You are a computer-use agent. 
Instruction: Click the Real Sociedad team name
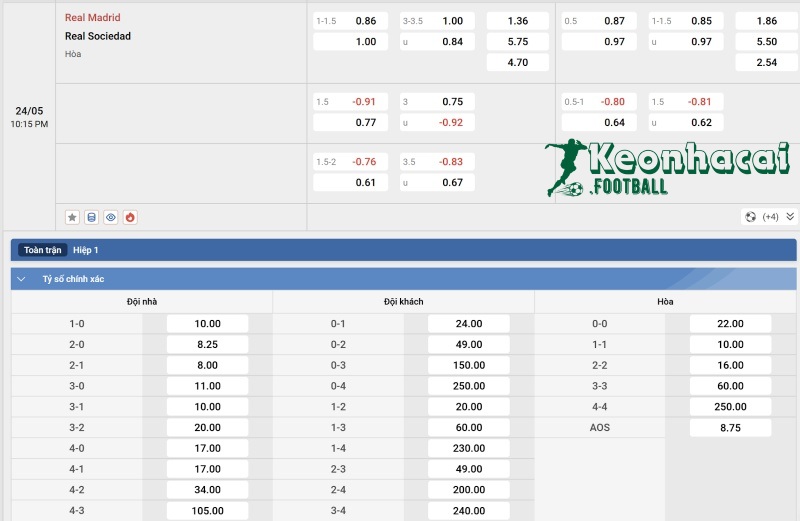[x=97, y=36]
